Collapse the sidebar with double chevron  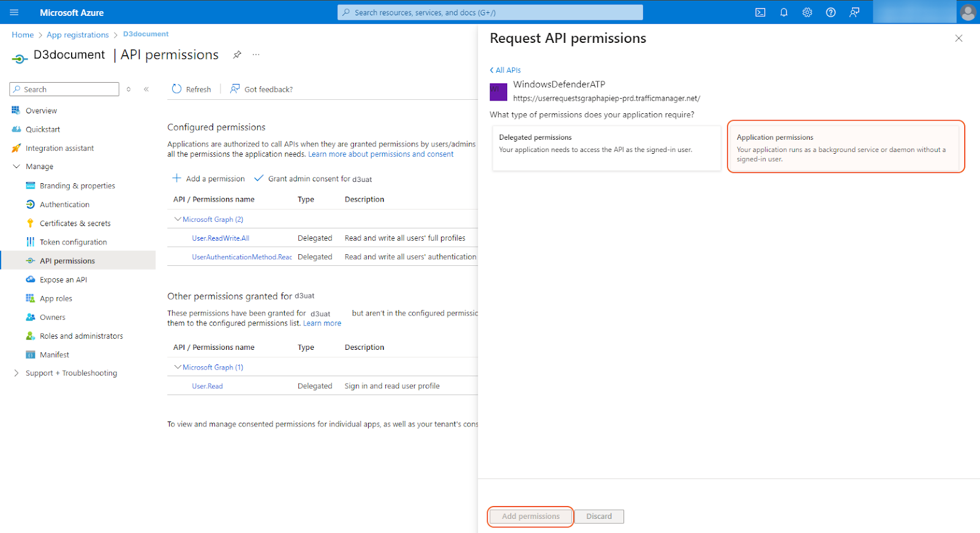[x=146, y=89]
